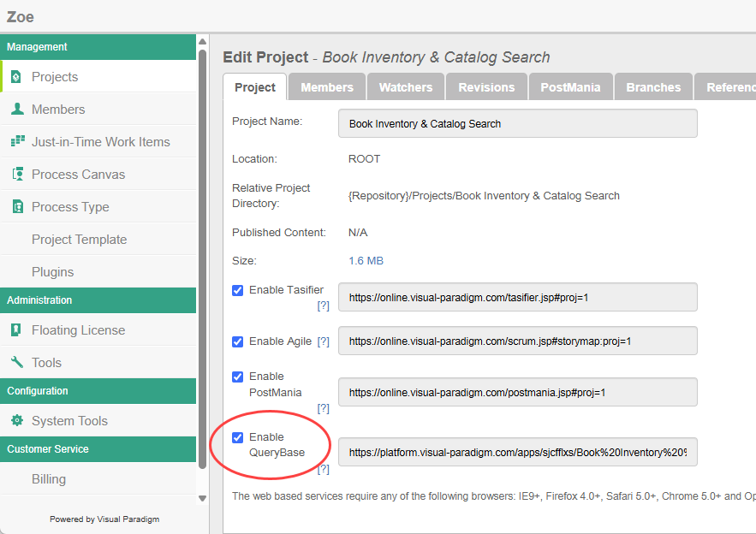Image resolution: width=756 pixels, height=534 pixels.
Task: Open the help link for Enable Tasifier
Action: point(323,306)
